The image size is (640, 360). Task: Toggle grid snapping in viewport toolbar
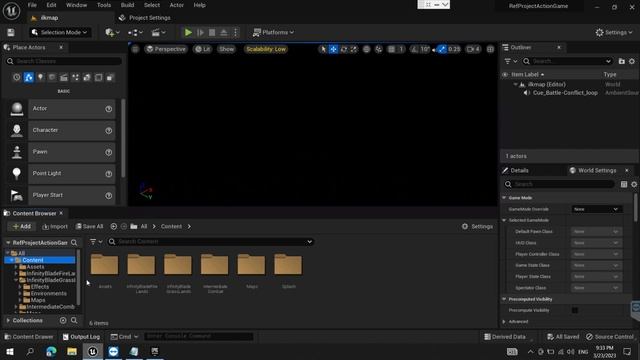391,49
